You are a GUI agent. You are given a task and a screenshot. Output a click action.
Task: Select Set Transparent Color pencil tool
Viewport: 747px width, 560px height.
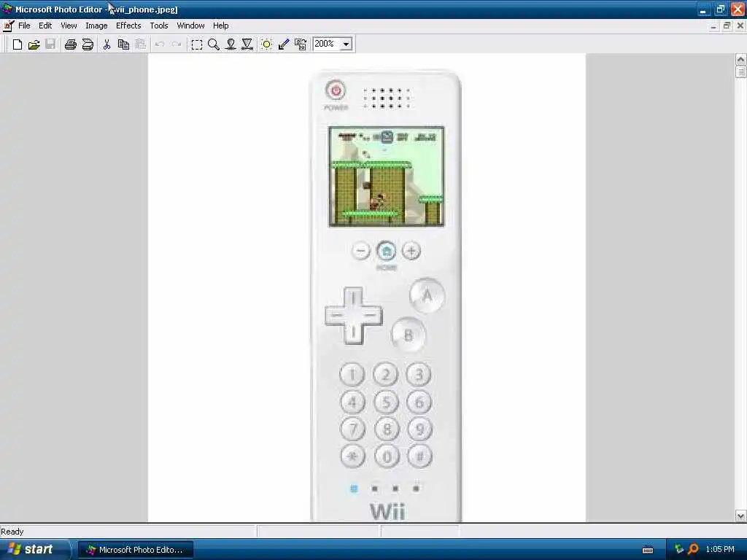tap(284, 44)
